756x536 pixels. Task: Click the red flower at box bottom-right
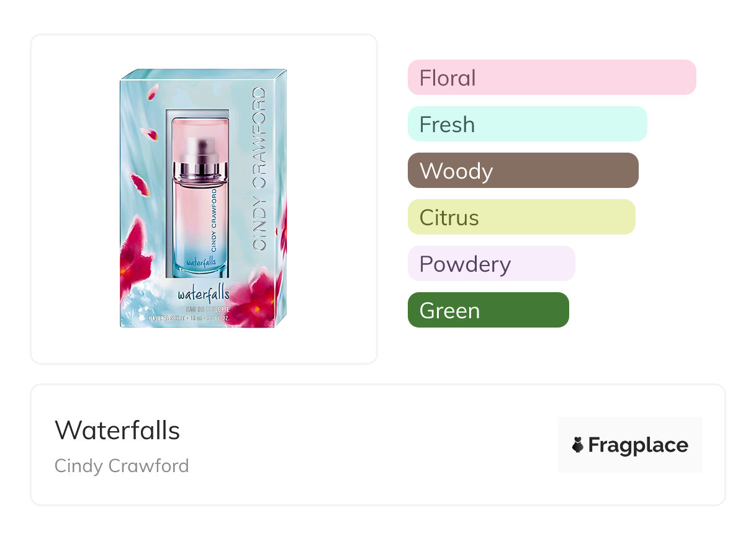[x=261, y=299]
